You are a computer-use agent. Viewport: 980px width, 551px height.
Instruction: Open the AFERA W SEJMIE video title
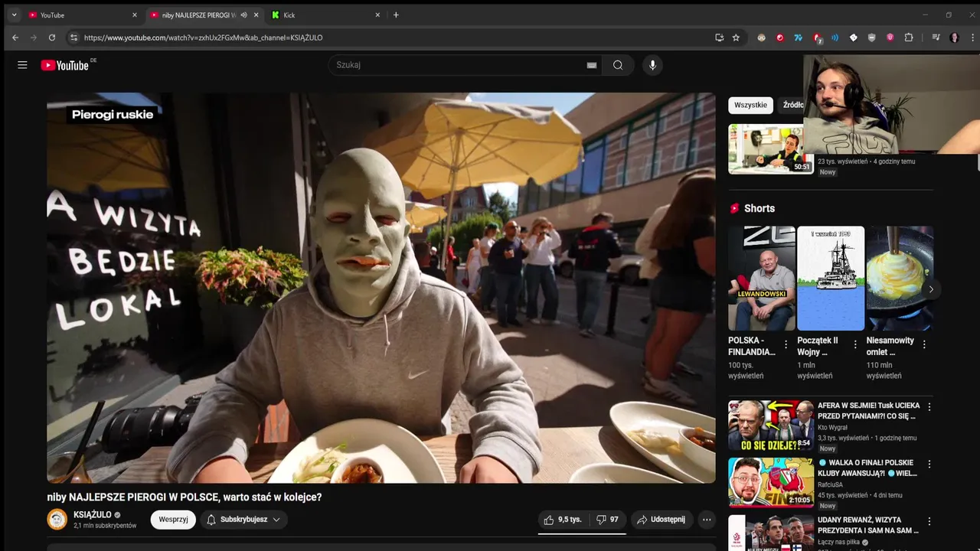pyautogui.click(x=867, y=411)
